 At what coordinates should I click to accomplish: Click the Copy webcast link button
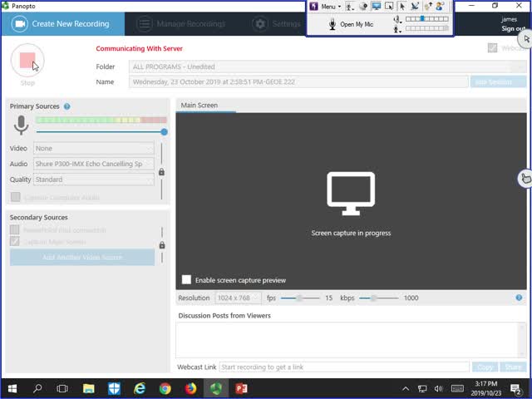(485, 367)
